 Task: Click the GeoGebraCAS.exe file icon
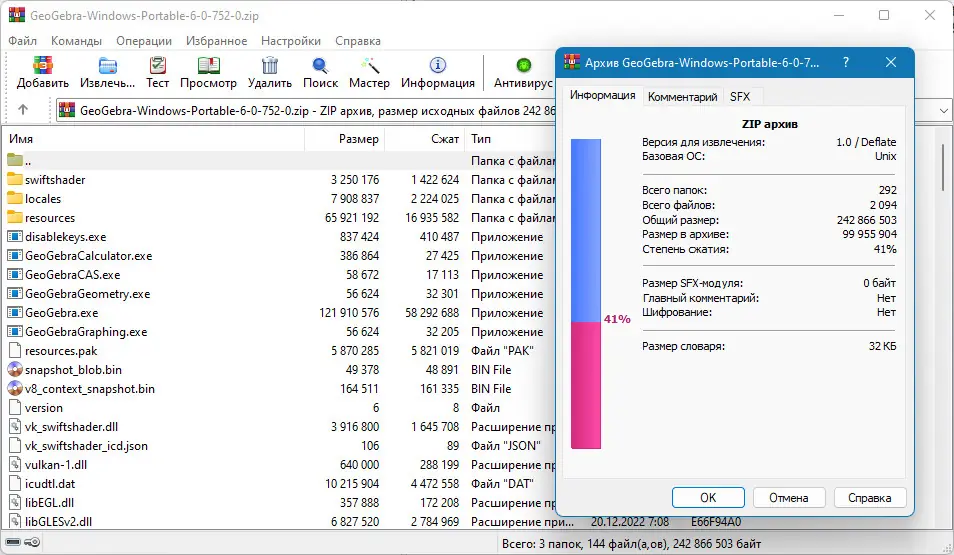coord(15,274)
